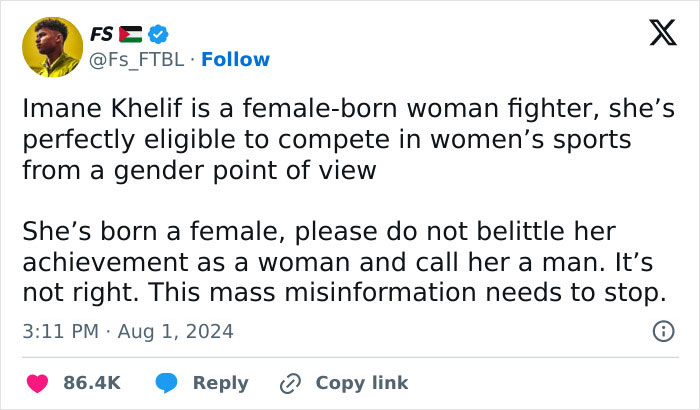Viewport: 700px width, 410px height.
Task: Click the Reply text label
Action: 220,383
